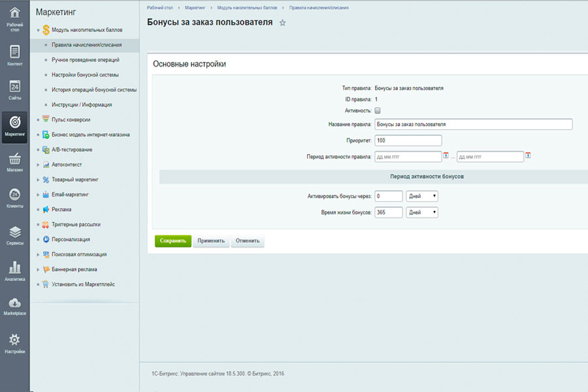Click the Контент sidebar icon
The width and height of the screenshot is (588, 392).
click(14, 52)
